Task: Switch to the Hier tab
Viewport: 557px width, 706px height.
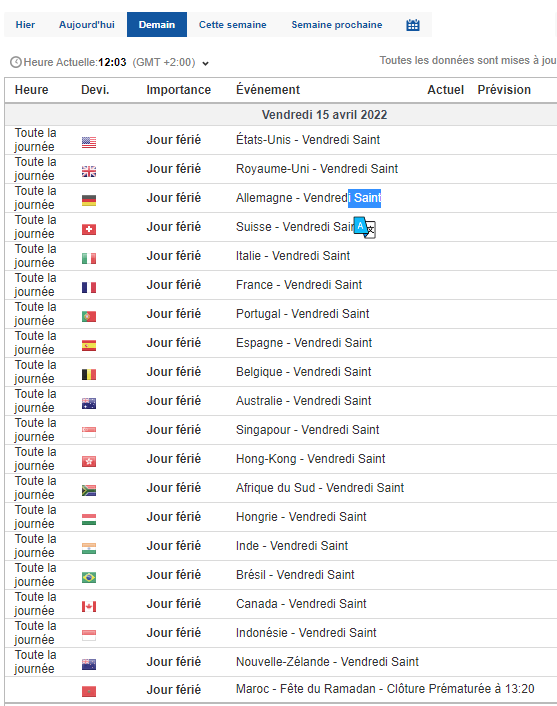Action: pos(25,25)
